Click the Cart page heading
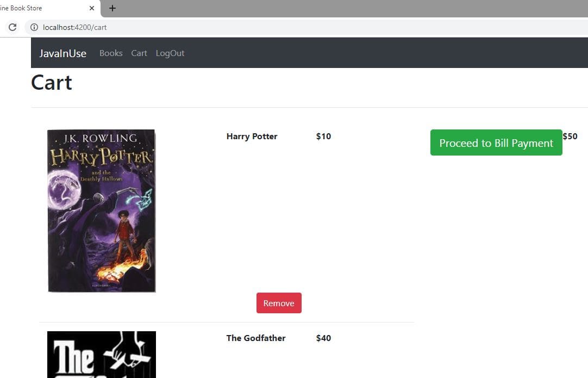The image size is (588, 378). [52, 82]
